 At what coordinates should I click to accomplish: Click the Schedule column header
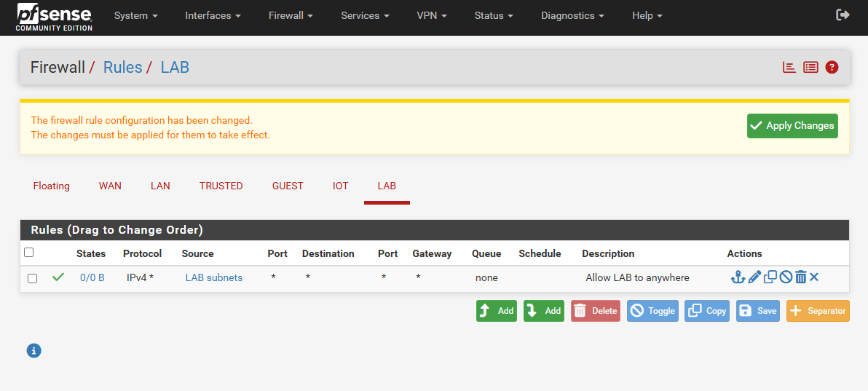pyautogui.click(x=540, y=253)
